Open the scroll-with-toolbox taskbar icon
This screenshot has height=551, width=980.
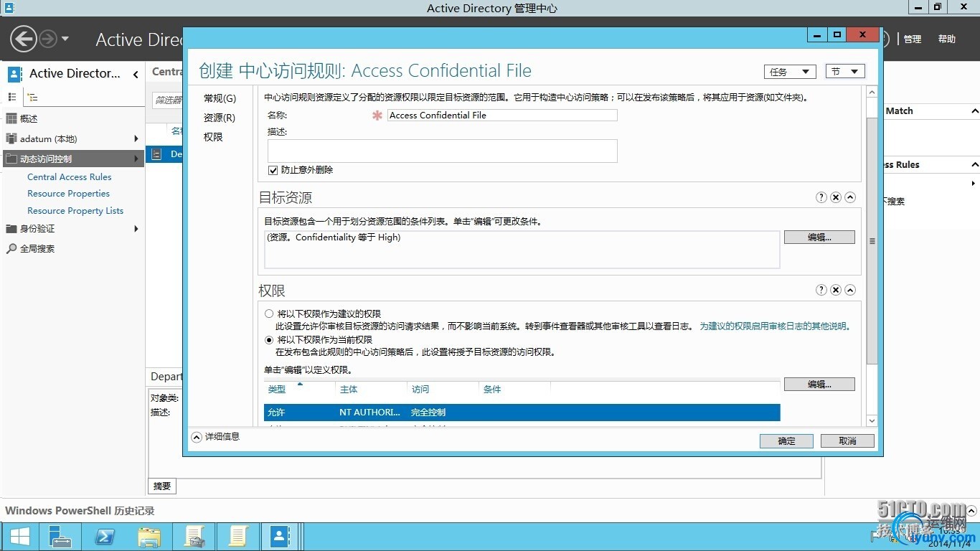(194, 537)
